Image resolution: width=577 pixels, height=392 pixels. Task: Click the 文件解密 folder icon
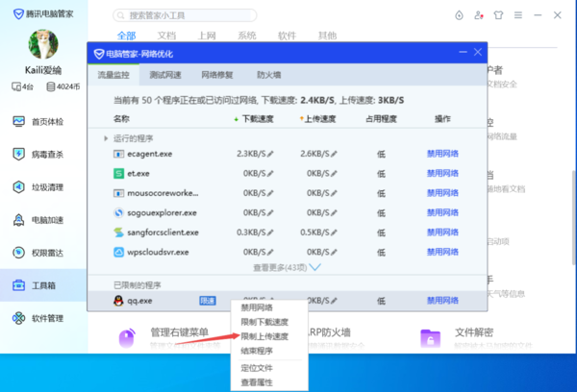[431, 338]
